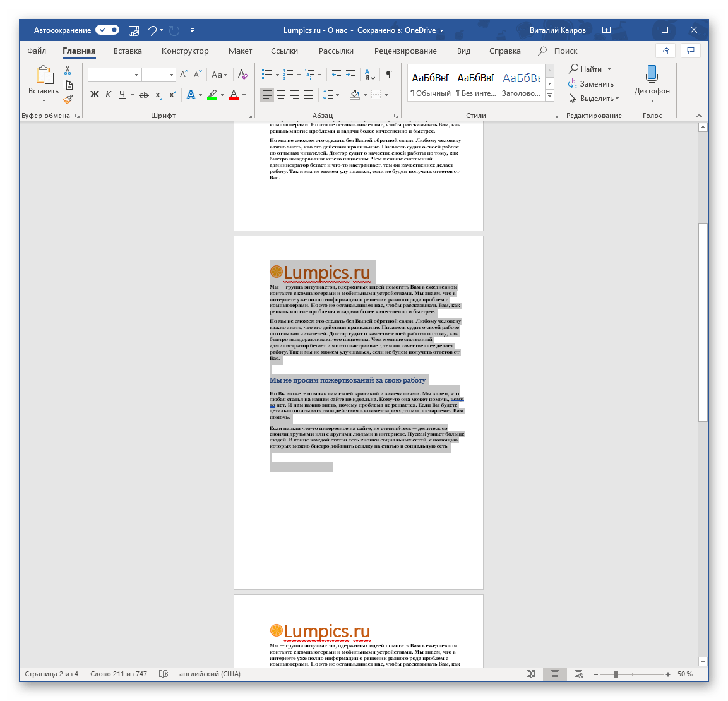This screenshot has height=701, width=728.
Task: Expand the Выделить dropdown
Action: click(594, 99)
